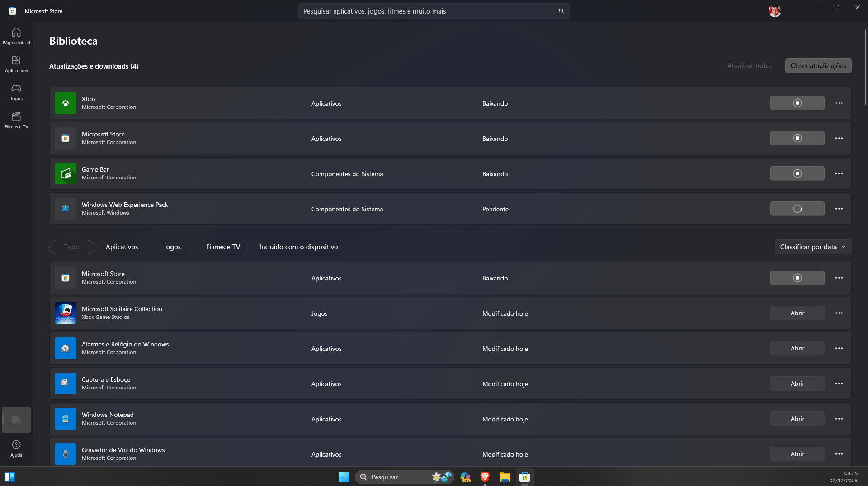
Task: Open Biblioteca icon in sidebar
Action: tap(16, 420)
